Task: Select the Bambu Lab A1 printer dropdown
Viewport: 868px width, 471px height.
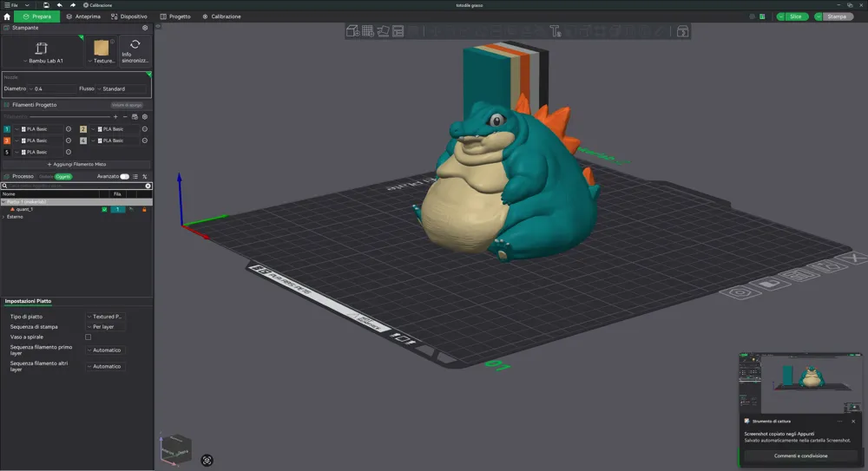Action: [43, 52]
